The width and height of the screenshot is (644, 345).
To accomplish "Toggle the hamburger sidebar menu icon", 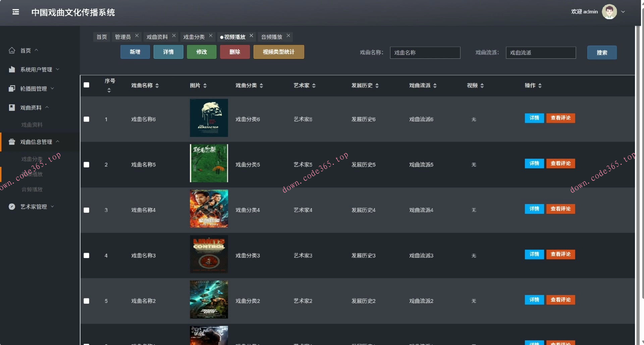I will (15, 12).
